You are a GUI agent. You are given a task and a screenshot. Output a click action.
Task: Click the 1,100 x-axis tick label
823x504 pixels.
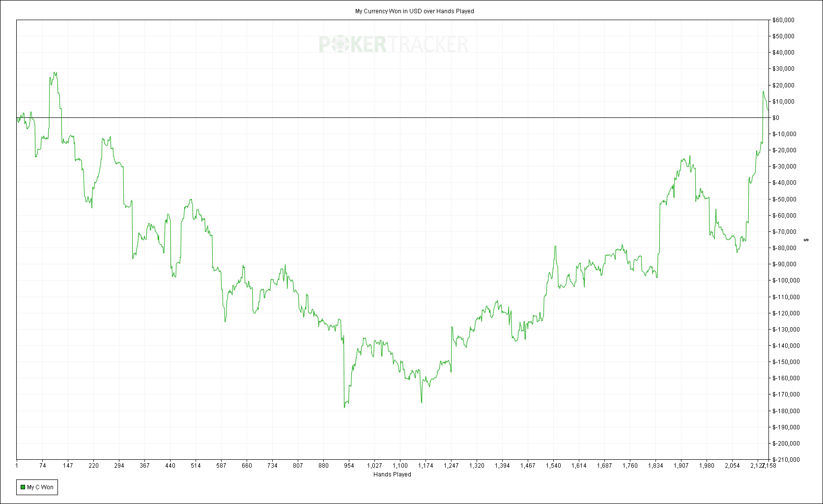coord(400,466)
